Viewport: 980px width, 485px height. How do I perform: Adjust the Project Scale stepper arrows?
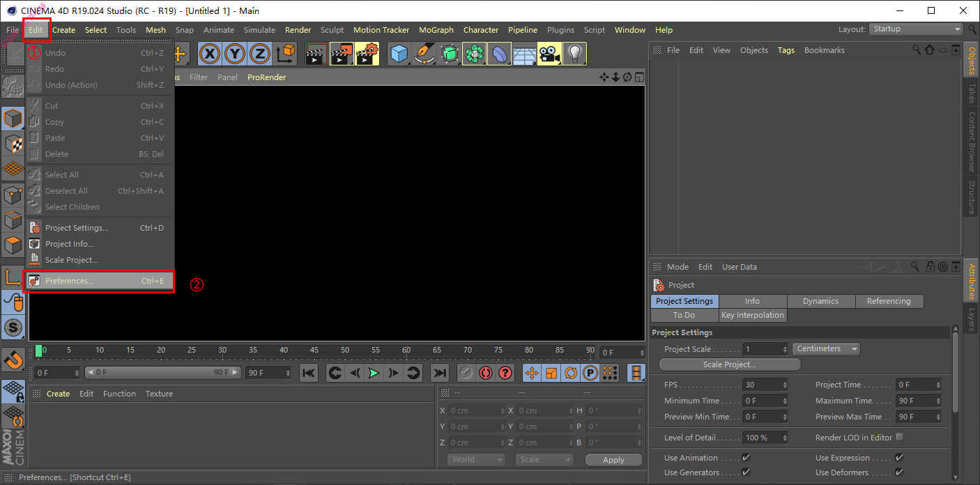click(785, 349)
